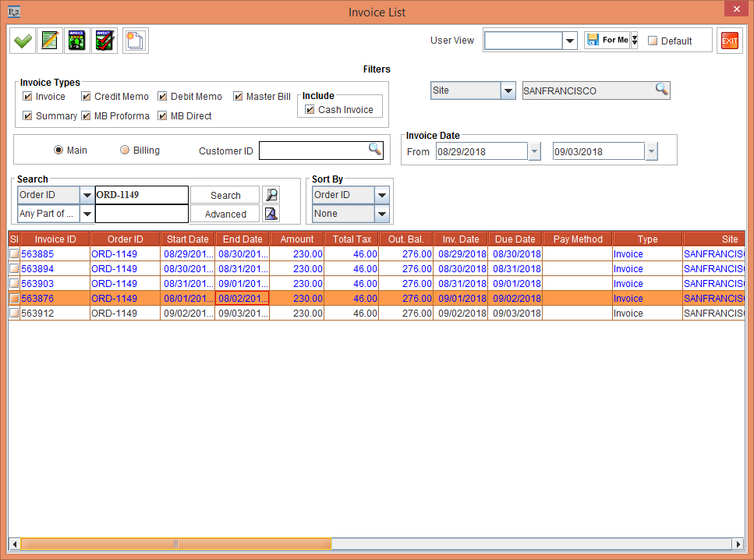
Task: Click the copy documents toolbar icon
Action: [x=135, y=41]
